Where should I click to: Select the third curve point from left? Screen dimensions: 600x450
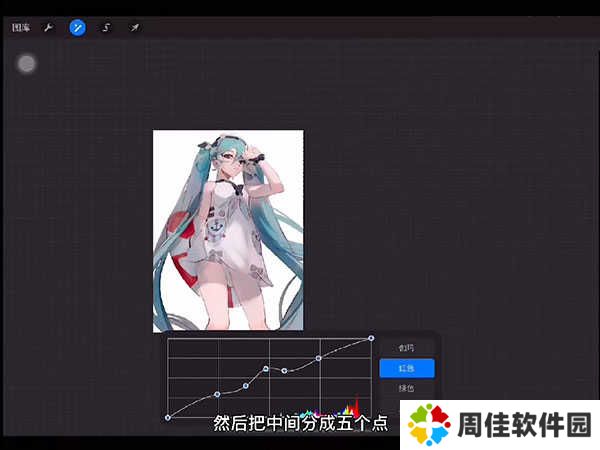245,384
